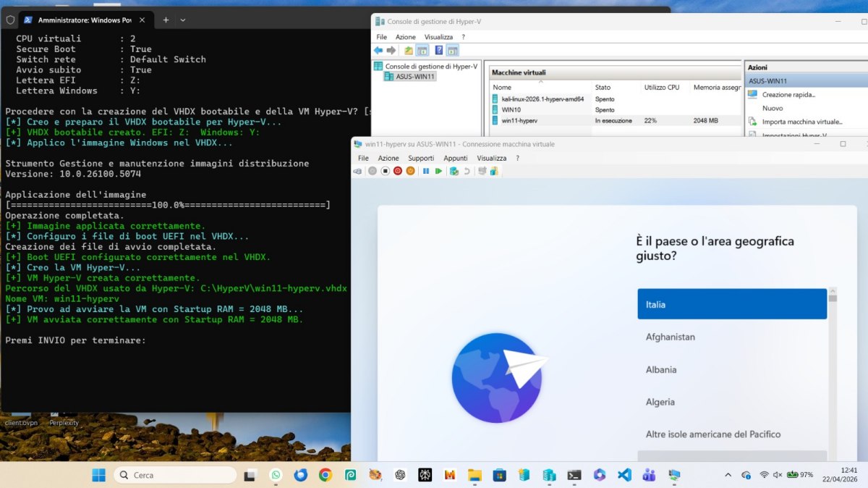
Task: Open Visual Studio Code from the taskbar
Action: coord(624,475)
